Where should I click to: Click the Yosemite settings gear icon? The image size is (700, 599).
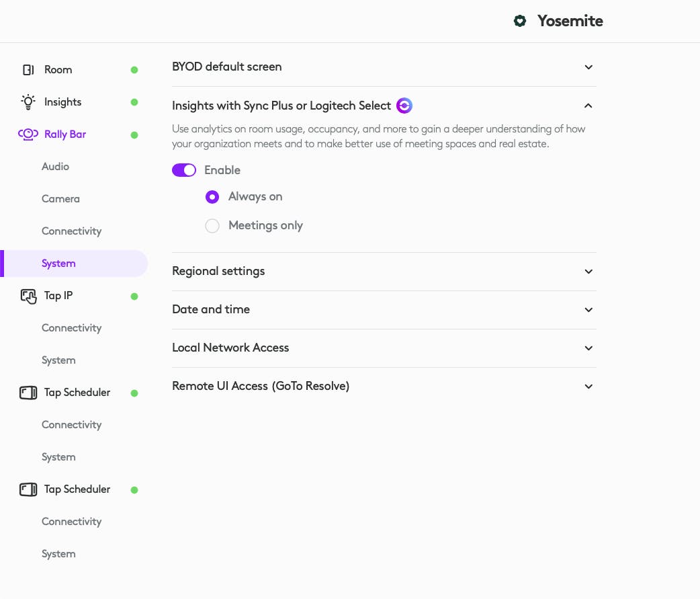(519, 22)
